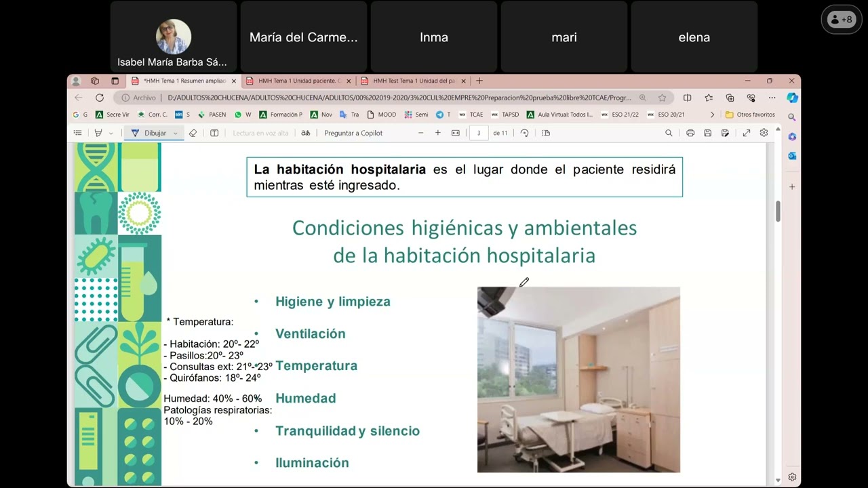
Task: Add page to favorites with star icon
Action: [662, 98]
